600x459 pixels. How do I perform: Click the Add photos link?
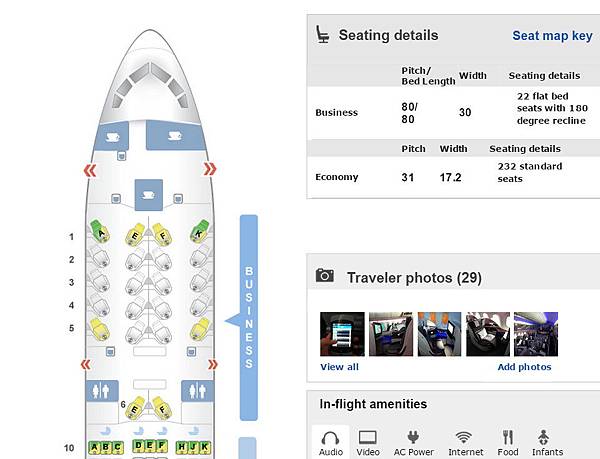(524, 367)
